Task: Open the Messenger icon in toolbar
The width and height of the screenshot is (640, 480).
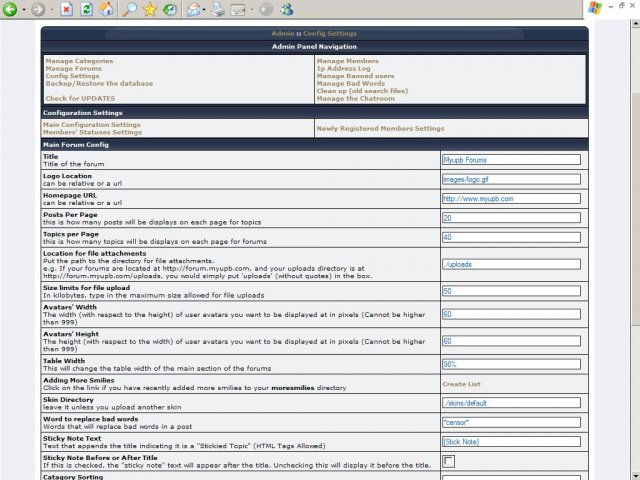Action: point(287,9)
